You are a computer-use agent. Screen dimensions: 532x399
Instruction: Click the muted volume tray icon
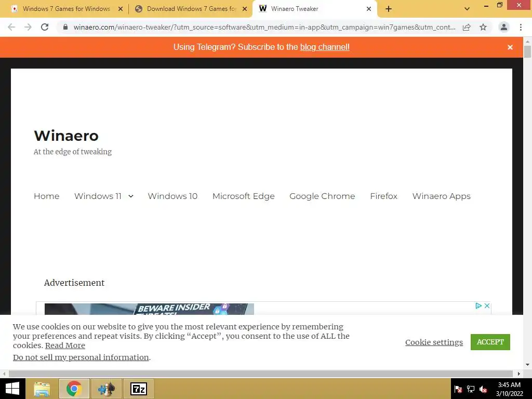pyautogui.click(x=483, y=389)
